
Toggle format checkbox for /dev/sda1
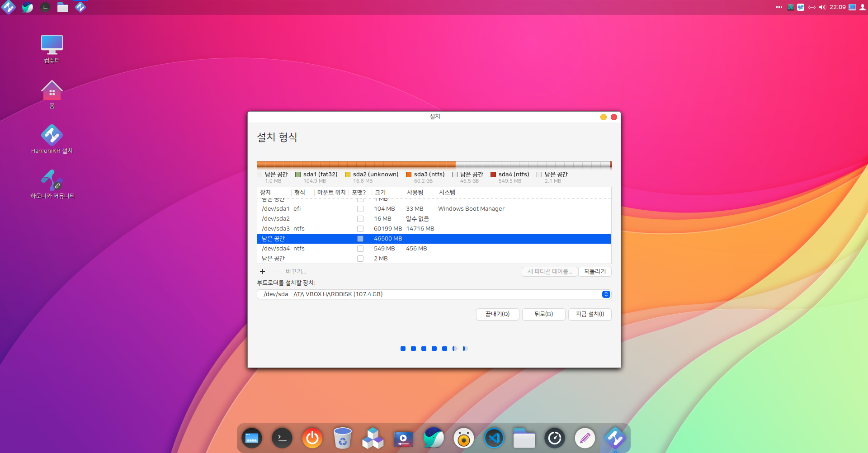click(x=360, y=209)
